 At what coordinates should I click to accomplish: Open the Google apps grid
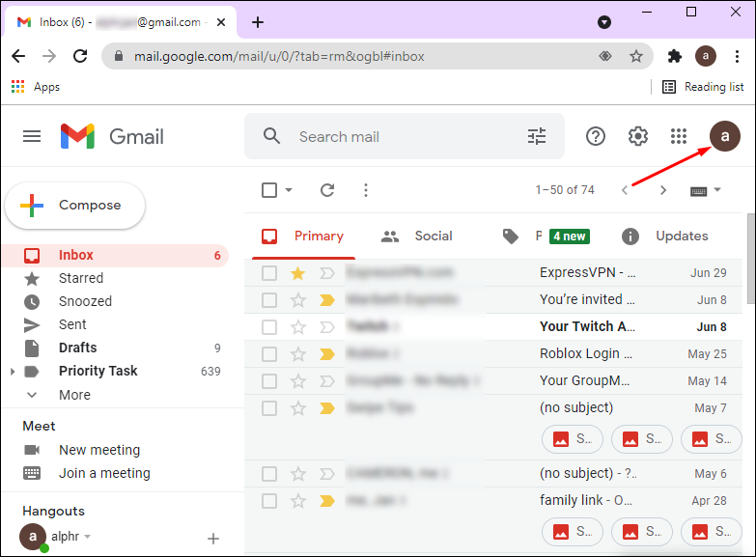pos(679,136)
